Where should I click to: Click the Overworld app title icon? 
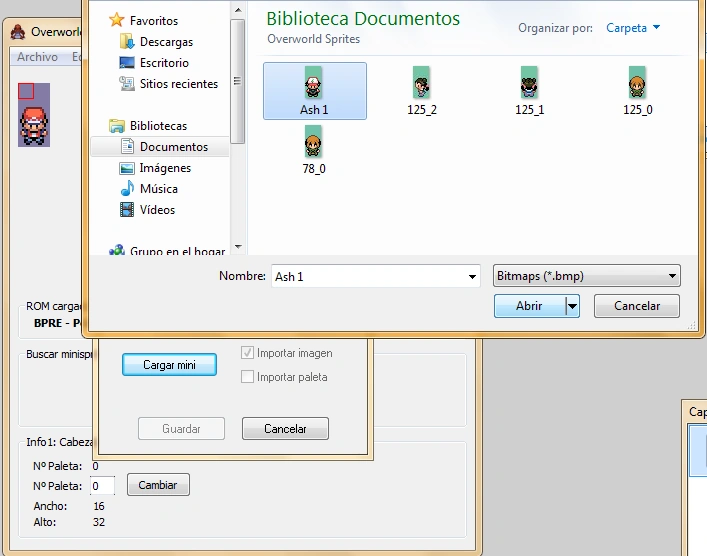pos(18,32)
